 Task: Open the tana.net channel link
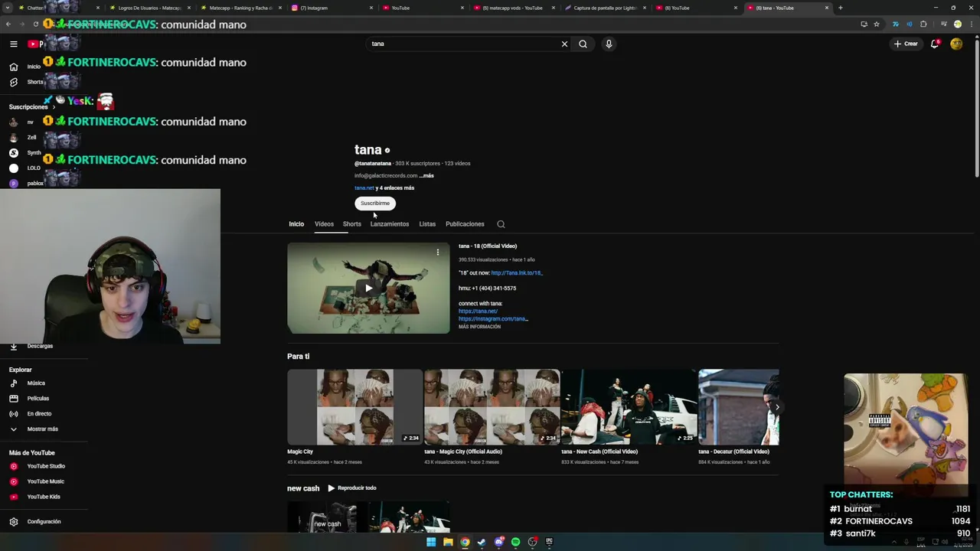point(364,188)
